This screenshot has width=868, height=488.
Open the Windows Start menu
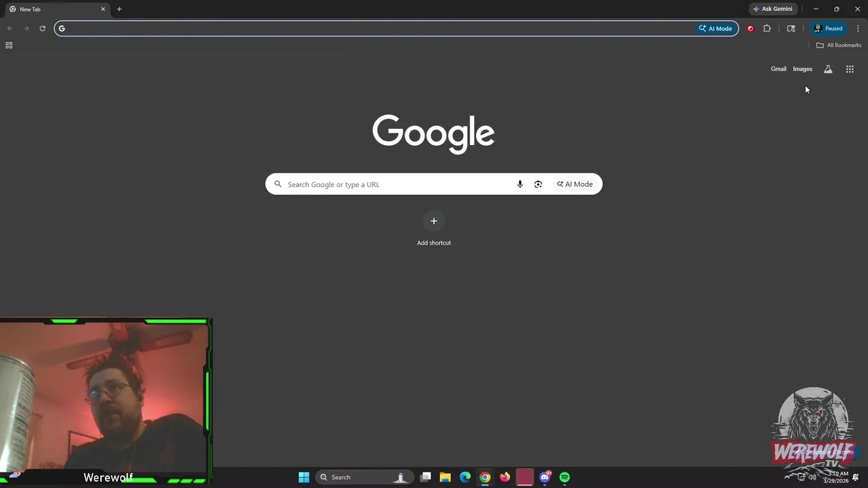tap(304, 477)
